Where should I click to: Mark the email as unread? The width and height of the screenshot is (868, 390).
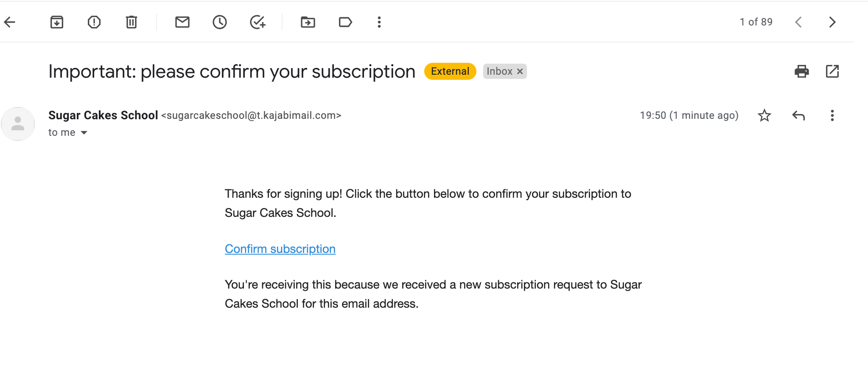pyautogui.click(x=182, y=22)
